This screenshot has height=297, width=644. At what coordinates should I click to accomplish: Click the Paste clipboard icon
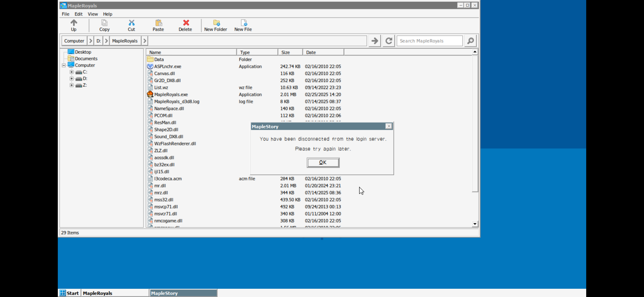tap(158, 23)
